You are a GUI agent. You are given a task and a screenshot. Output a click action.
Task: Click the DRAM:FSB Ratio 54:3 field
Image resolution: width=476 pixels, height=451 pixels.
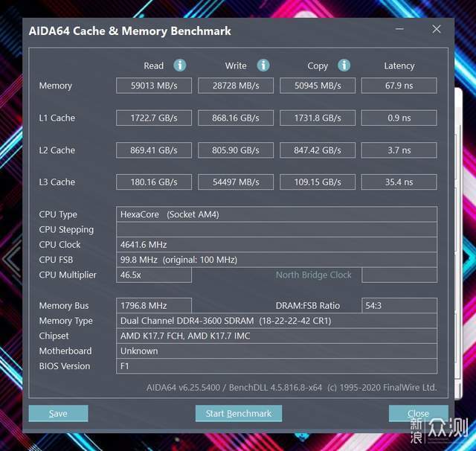coord(399,306)
